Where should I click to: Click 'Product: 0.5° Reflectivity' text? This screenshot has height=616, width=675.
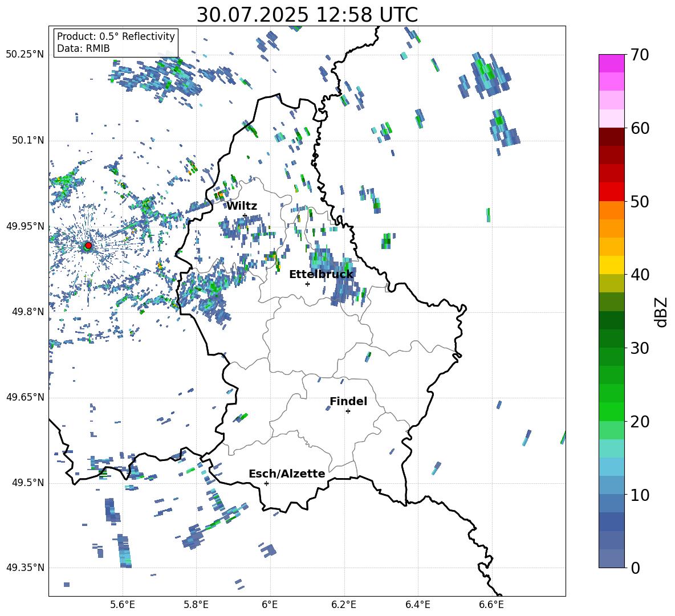(116, 36)
